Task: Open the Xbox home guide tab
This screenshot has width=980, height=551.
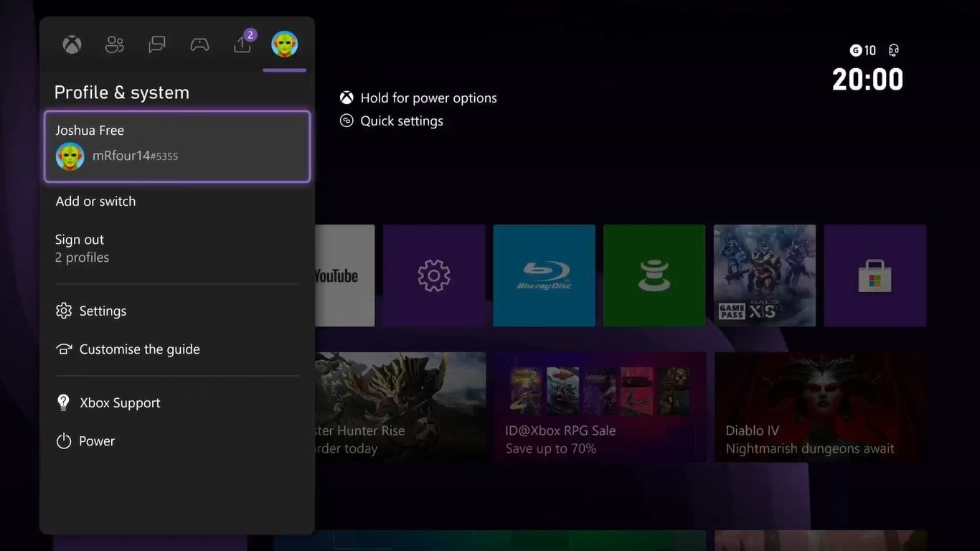Action: click(x=71, y=44)
